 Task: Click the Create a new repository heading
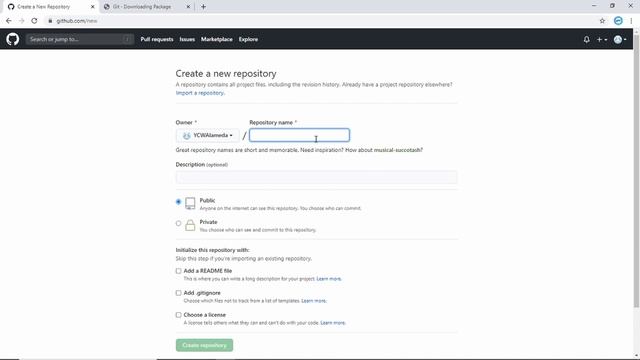click(226, 73)
